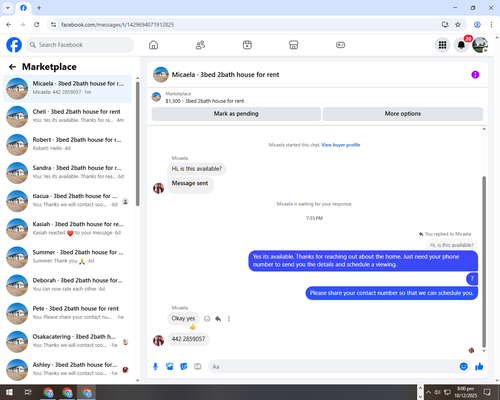500x400 pixels.
Task: Click the browser address bar URL
Action: tap(117, 25)
